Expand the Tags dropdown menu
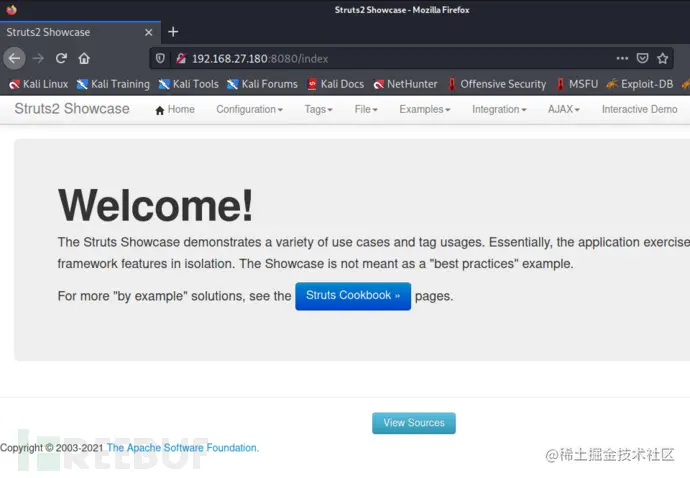Image resolution: width=690 pixels, height=478 pixels. 319,110
